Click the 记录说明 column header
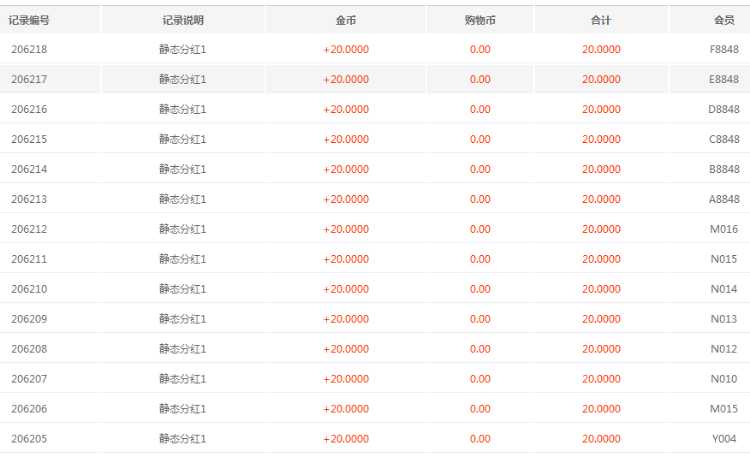The image size is (750, 457). pyautogui.click(x=183, y=20)
